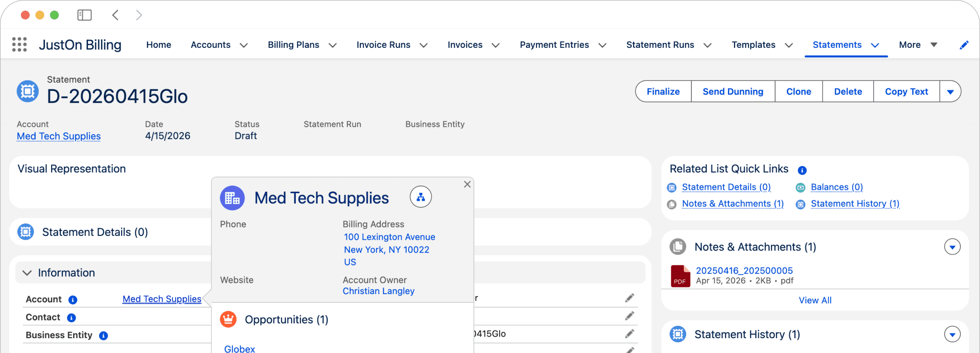Go forward with the right arrow
This screenshot has width=980, height=353.
[139, 15]
